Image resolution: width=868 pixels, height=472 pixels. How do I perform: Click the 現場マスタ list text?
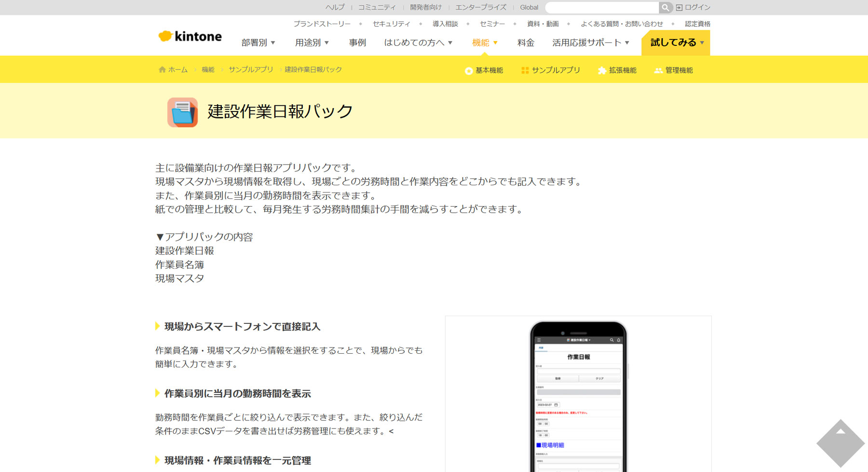180,278
